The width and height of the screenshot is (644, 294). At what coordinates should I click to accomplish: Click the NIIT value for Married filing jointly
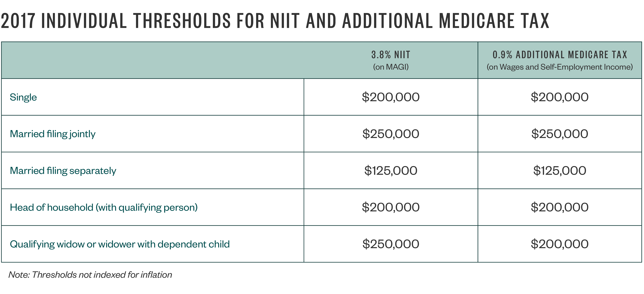390,134
